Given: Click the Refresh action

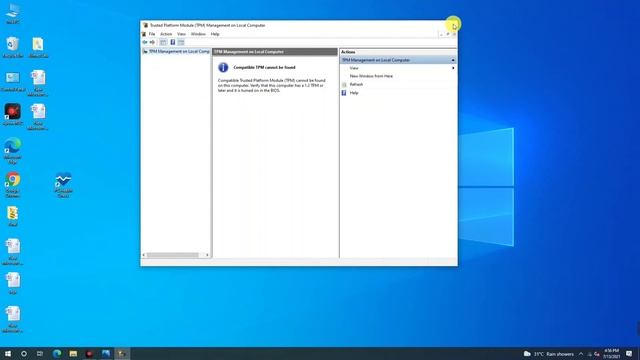Looking at the screenshot, I should 356,84.
